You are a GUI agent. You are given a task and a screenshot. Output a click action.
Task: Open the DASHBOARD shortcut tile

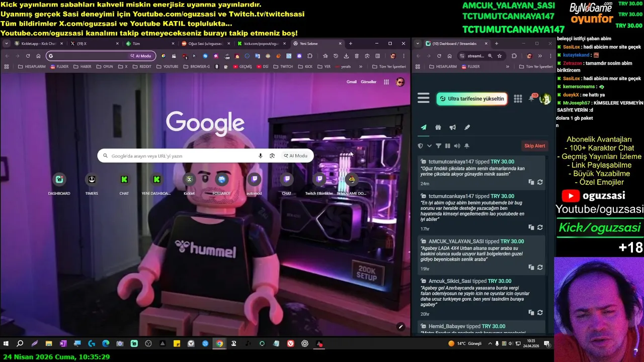click(x=59, y=184)
